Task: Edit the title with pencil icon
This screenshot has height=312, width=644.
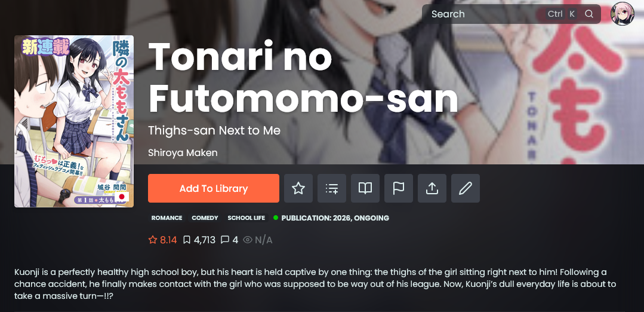Action: [466, 188]
